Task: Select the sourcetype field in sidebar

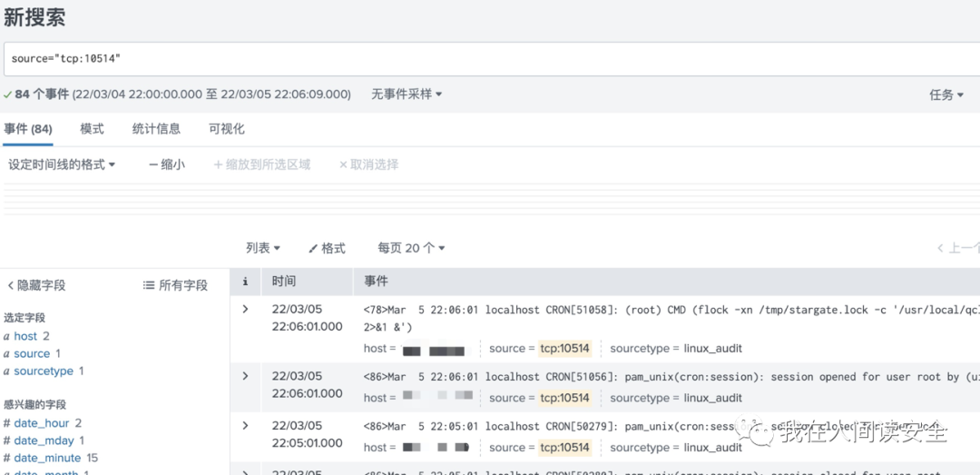Action: [x=44, y=371]
